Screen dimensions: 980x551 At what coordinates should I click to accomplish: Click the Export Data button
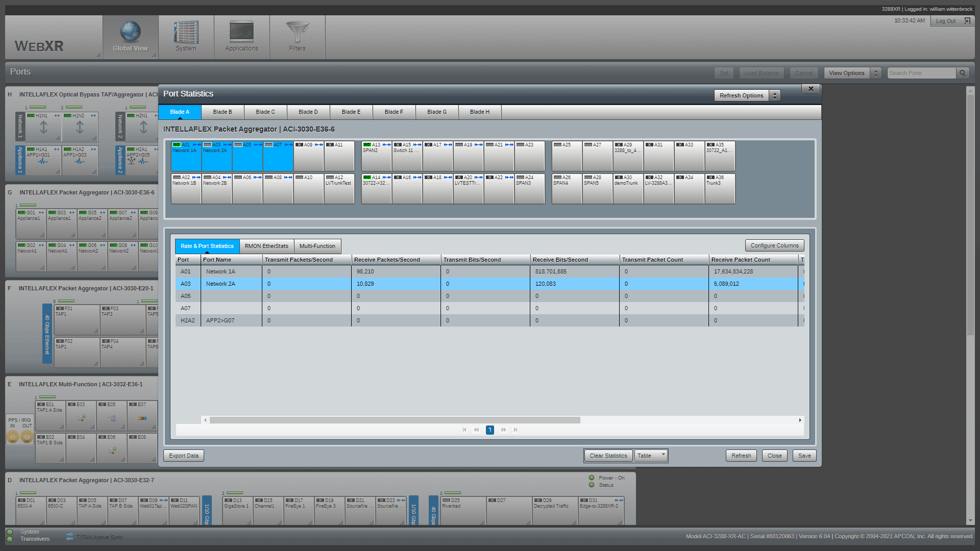point(184,456)
